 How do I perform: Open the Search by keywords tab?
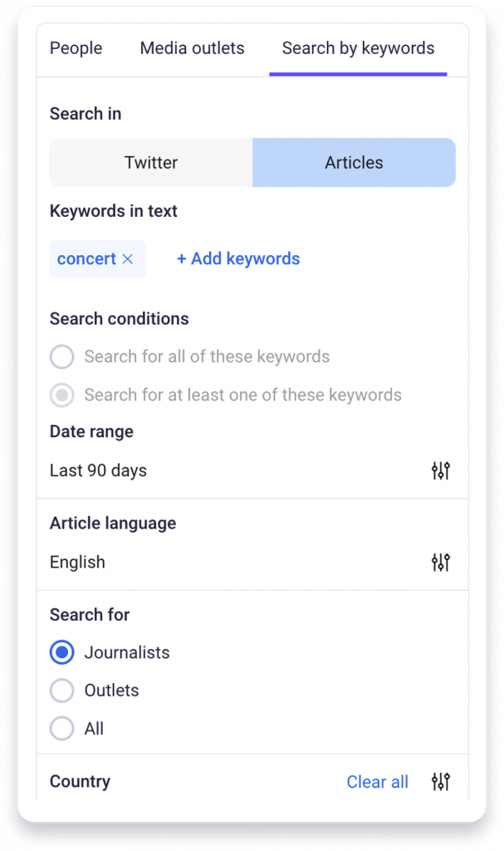click(x=358, y=48)
